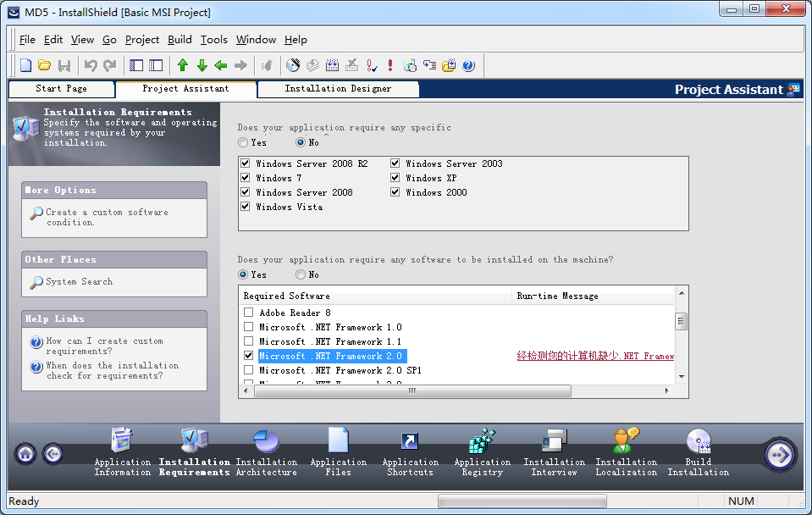
Task: Uncheck the Windows Vista checkbox
Action: point(246,207)
